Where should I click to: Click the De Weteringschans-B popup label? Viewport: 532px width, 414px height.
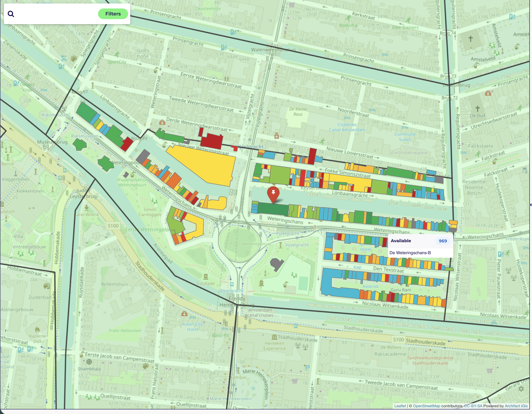coord(410,253)
